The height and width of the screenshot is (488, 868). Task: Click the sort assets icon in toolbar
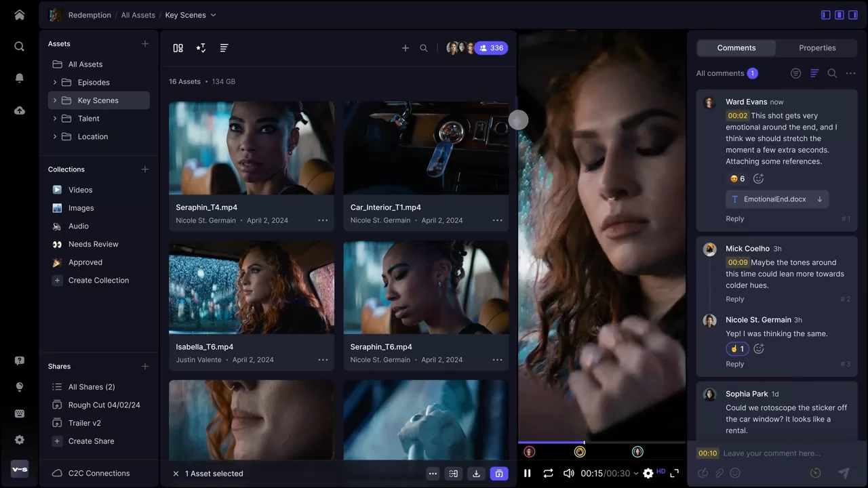click(x=224, y=48)
